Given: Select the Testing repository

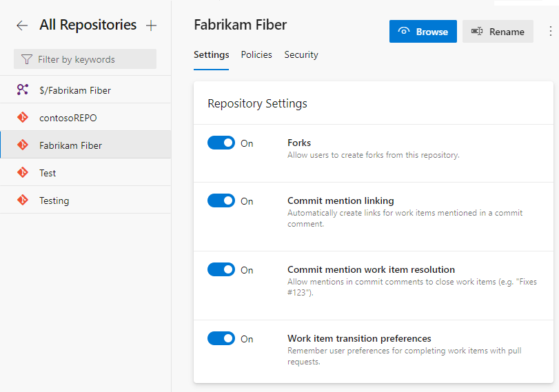Looking at the screenshot, I should 85,200.
